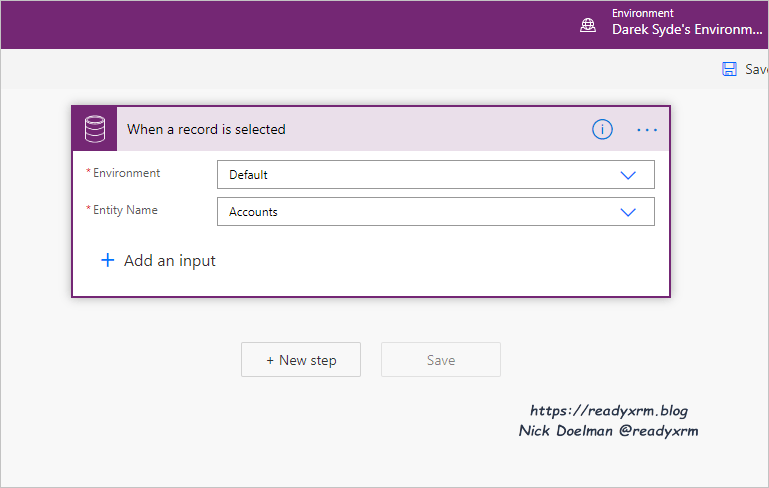Select the 'When a record is selected' title
Screen dimensions: 769x488
pos(206,129)
